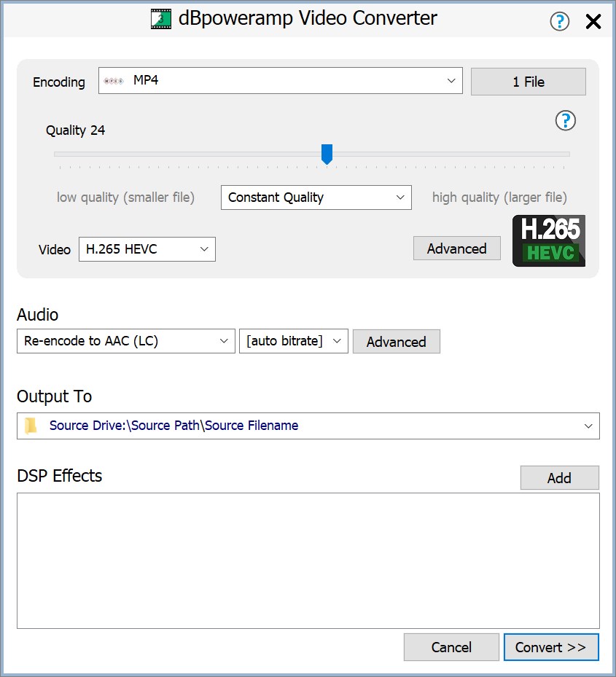
Task: Click the Cancel button
Action: (451, 647)
